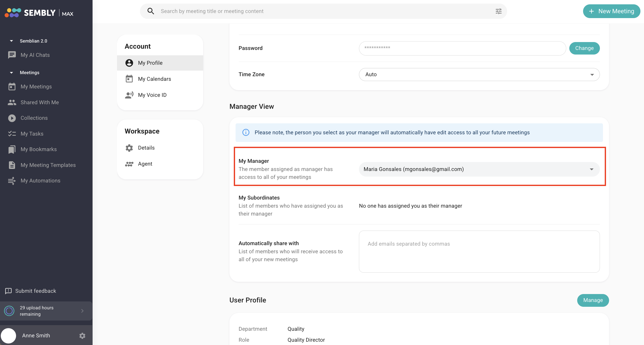Viewport: 644px width, 345px height.
Task: Collapse the Semblian 2.0 section
Action: pos(11,41)
